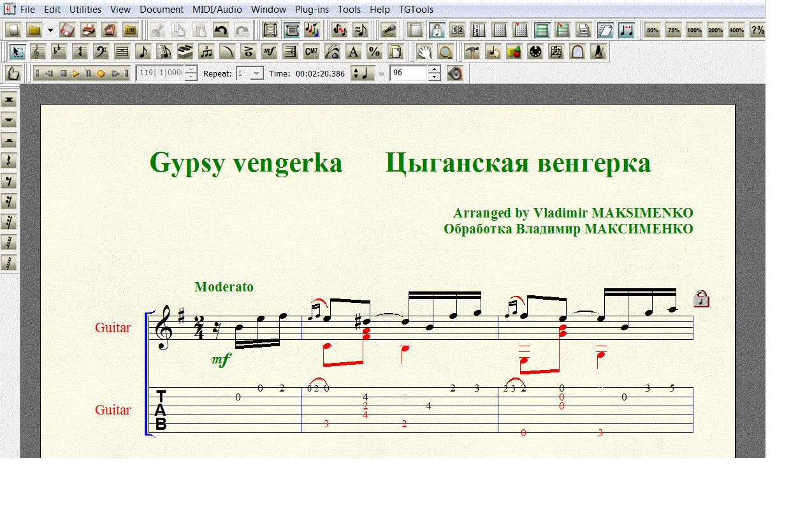The height and width of the screenshot is (521, 812).
Task: Toggle the show rulers button
Action: tap(479, 30)
